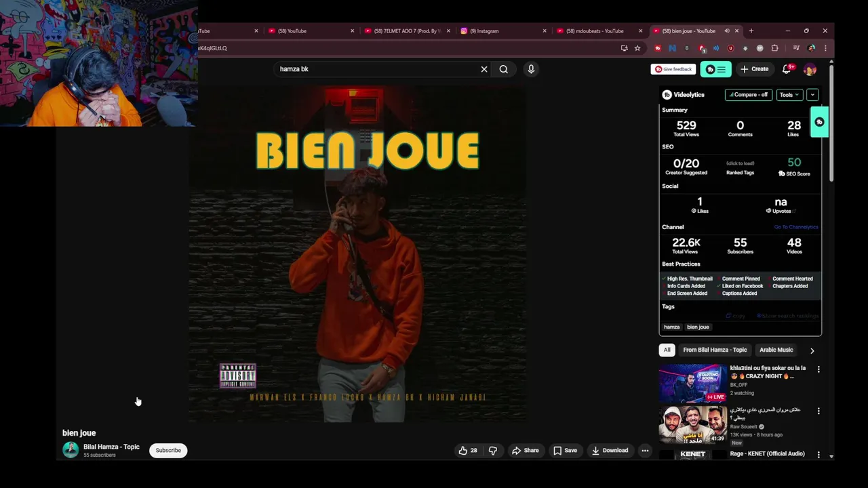The width and height of the screenshot is (868, 488).
Task: Click the TubeBuddy side tab on panel
Action: click(819, 122)
